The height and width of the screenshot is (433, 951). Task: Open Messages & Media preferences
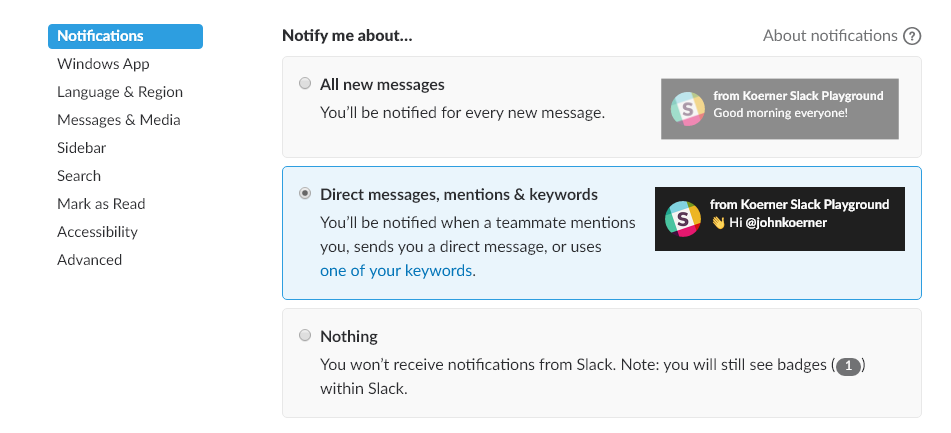click(x=119, y=120)
